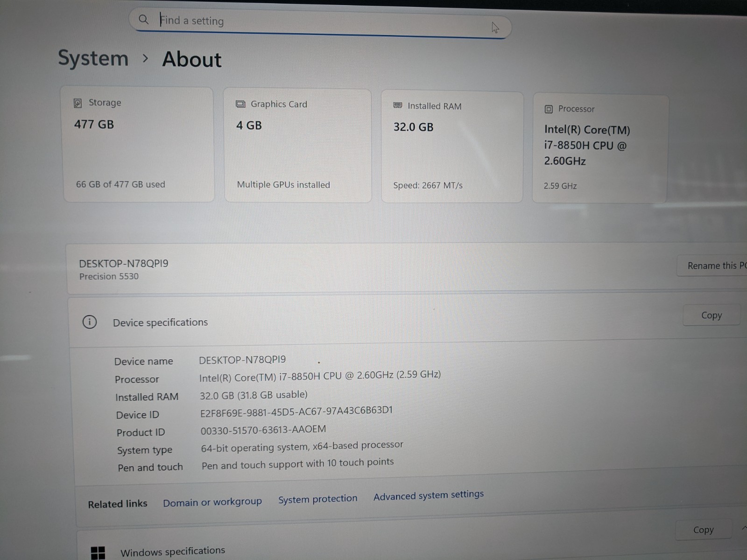Image resolution: width=747 pixels, height=560 pixels.
Task: Click the Processor label in specifications list
Action: pyautogui.click(x=137, y=379)
